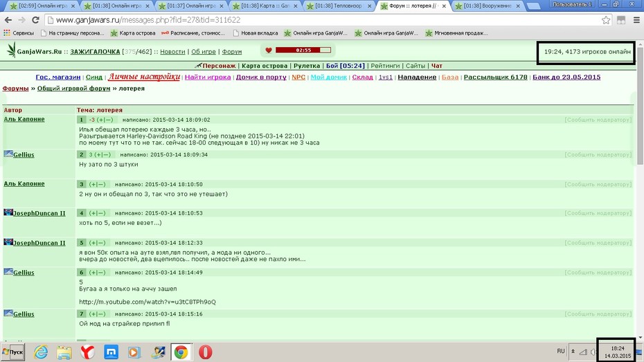Click the address bar URL field

325,20
